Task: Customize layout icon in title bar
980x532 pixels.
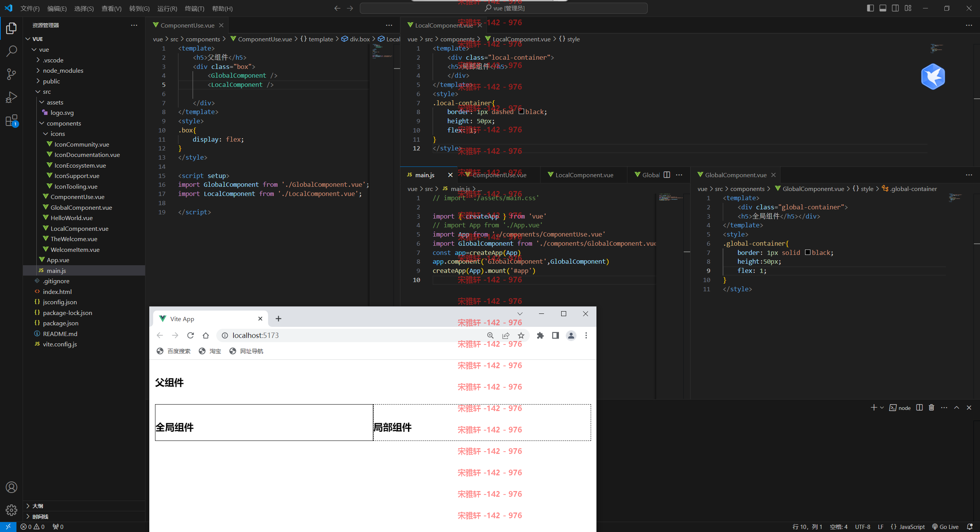Action: [x=908, y=8]
